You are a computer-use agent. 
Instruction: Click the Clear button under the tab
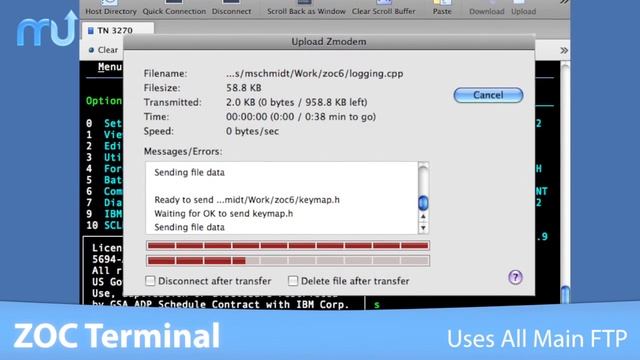coord(103,50)
